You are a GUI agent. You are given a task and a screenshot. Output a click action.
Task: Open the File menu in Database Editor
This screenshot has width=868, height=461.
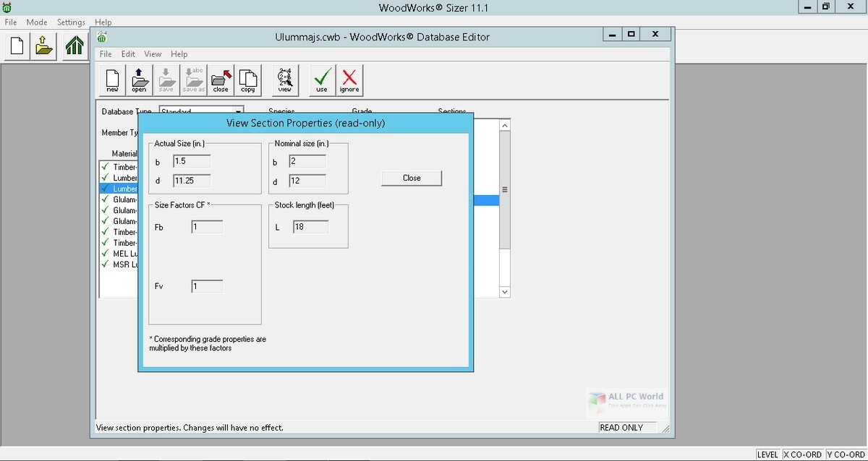click(106, 54)
